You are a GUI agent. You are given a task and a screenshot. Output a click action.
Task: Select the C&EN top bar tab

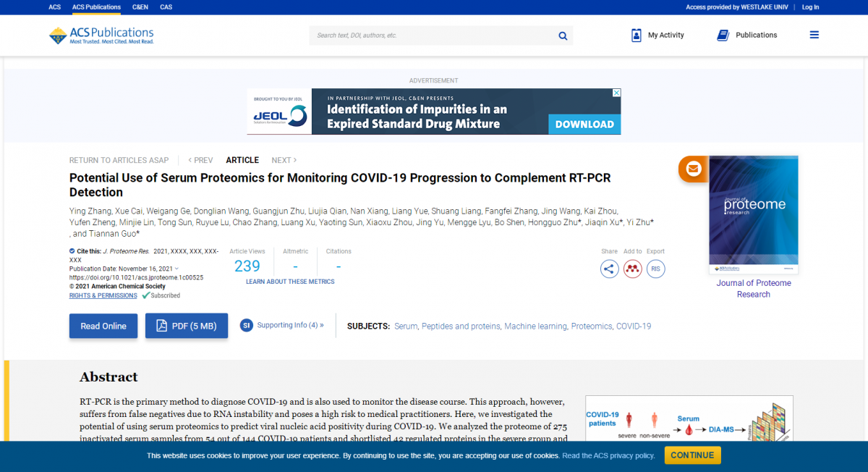coord(140,7)
